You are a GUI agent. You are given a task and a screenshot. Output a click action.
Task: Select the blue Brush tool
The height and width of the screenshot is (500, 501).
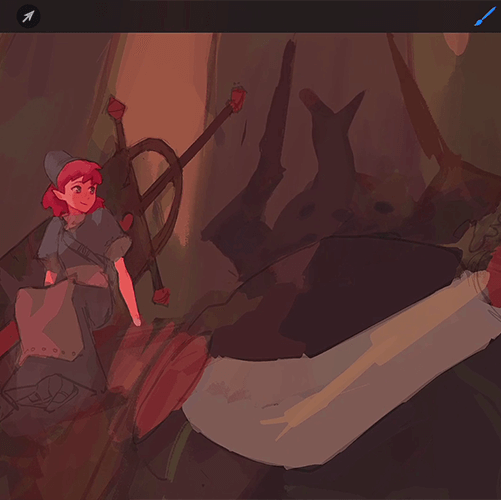coord(485,17)
